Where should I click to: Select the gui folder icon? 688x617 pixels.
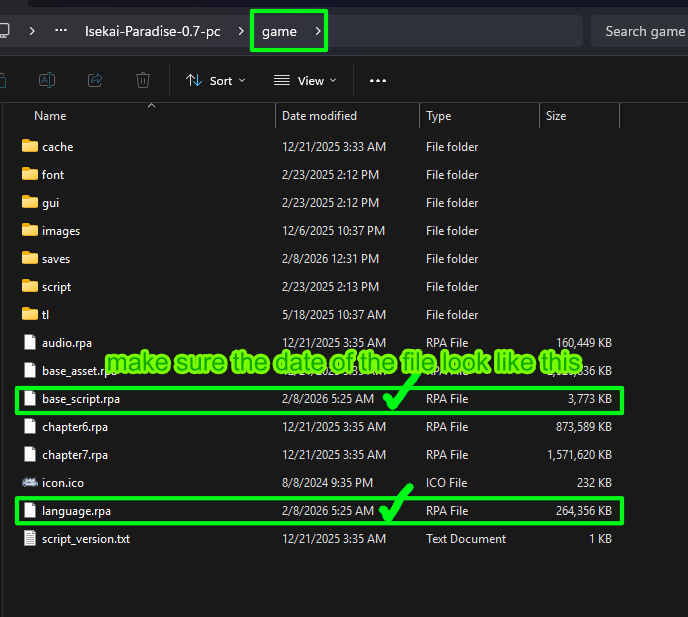click(30, 202)
